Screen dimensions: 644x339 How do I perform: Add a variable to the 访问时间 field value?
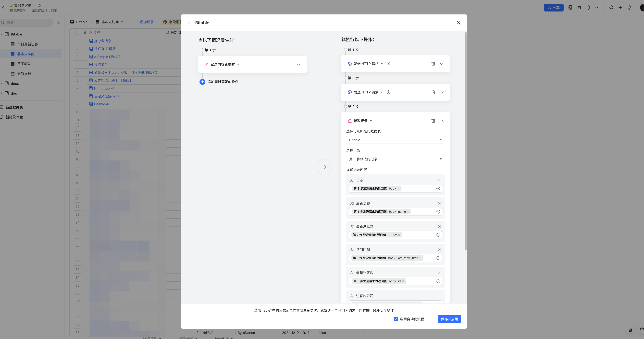(x=438, y=258)
